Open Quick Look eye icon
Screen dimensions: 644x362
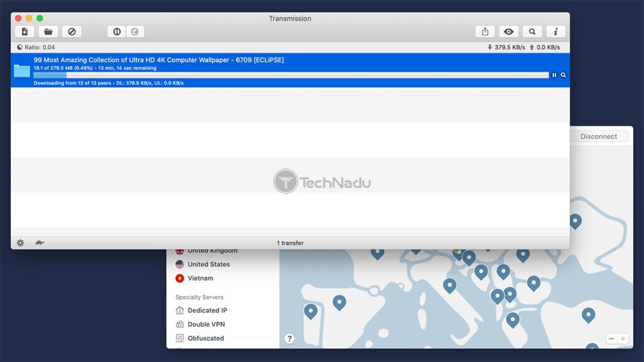point(508,31)
